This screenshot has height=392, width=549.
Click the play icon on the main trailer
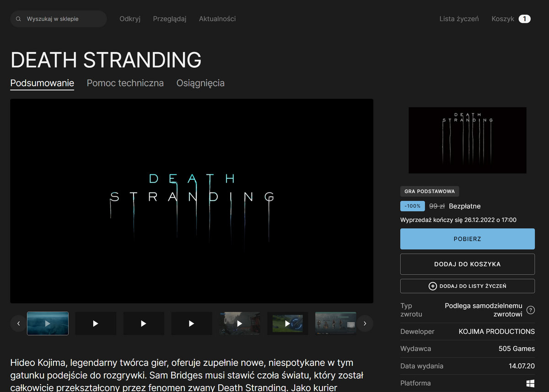tap(192, 201)
